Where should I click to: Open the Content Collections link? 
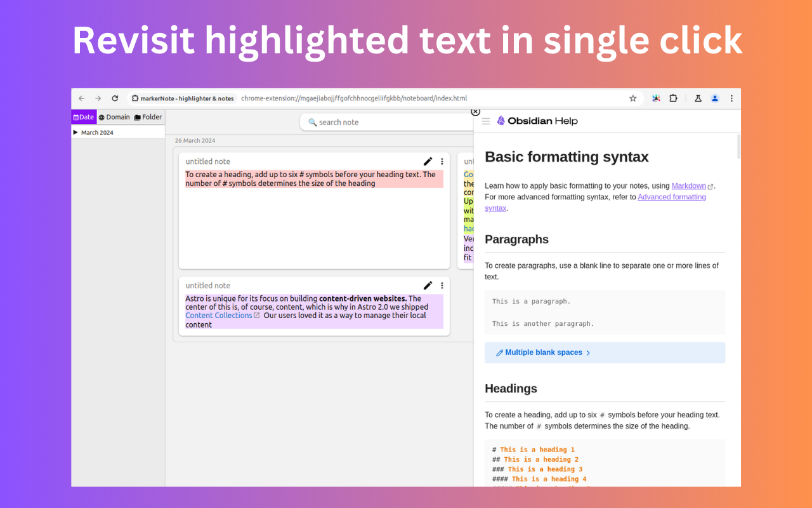coord(223,316)
